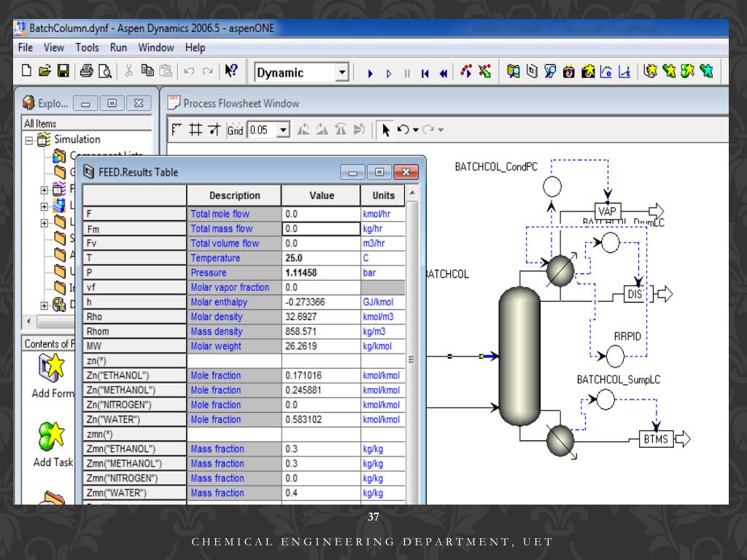The image size is (747, 560).
Task: Click the green crossed-arrows toolbar icon
Action: click(x=485, y=71)
